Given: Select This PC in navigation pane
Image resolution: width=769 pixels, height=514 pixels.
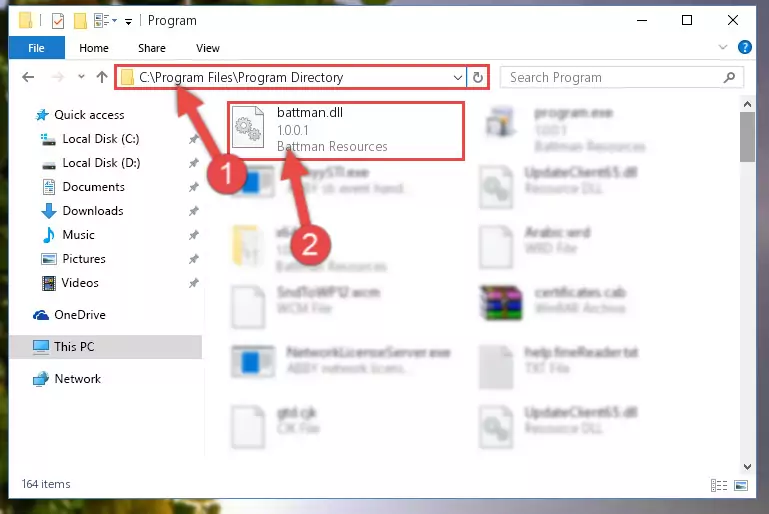Looking at the screenshot, I should (x=105, y=347).
